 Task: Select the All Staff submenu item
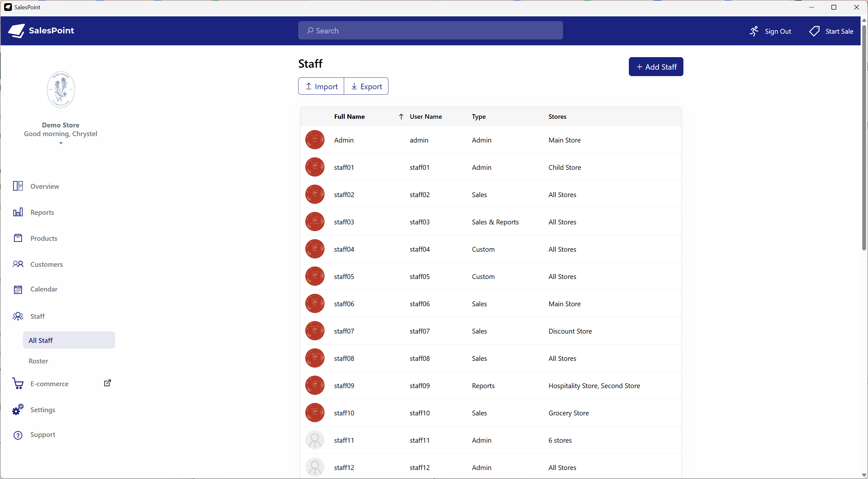point(69,340)
